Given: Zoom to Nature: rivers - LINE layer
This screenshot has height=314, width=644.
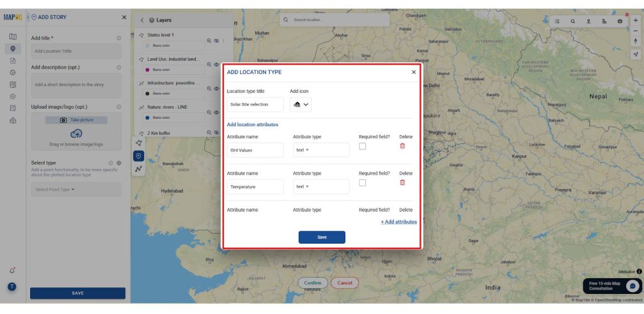Looking at the screenshot, I should pos(209,112).
